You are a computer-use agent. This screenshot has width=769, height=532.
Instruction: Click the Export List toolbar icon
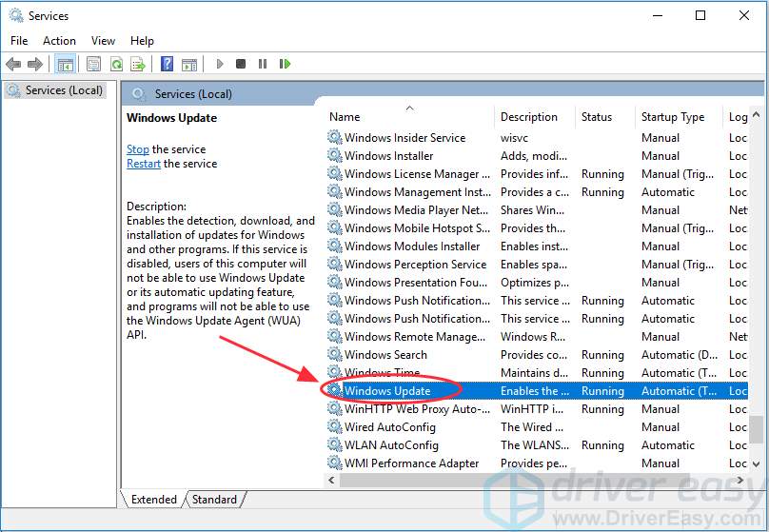click(x=138, y=64)
